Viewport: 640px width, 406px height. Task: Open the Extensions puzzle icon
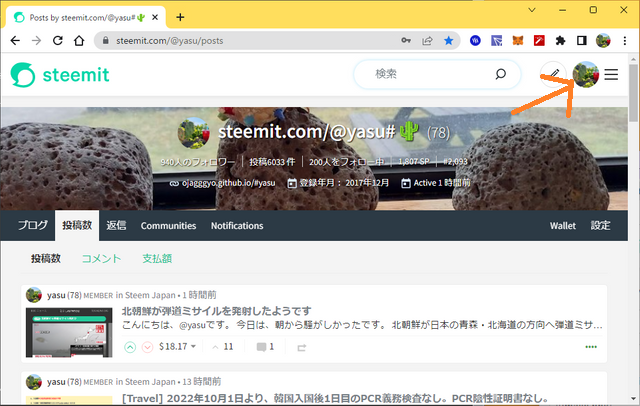[560, 40]
